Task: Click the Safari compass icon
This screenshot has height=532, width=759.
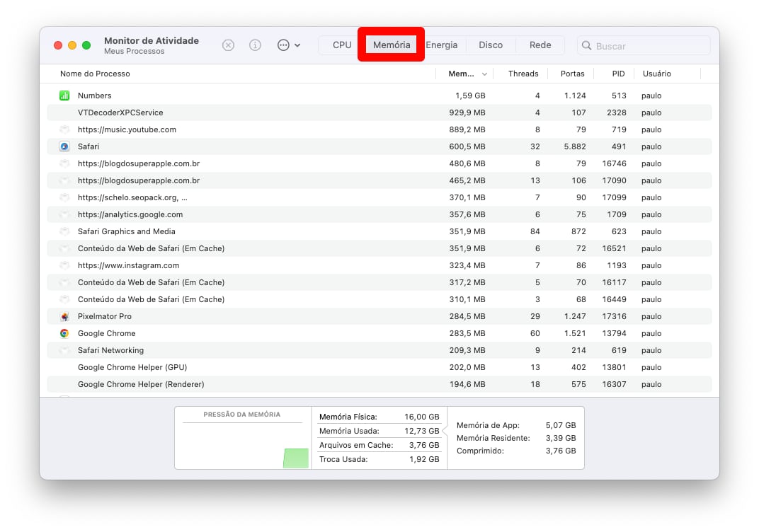Action: pos(64,146)
